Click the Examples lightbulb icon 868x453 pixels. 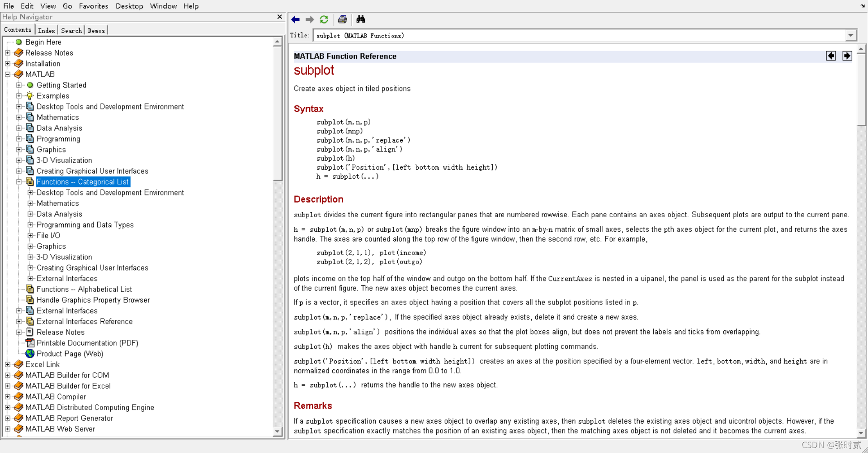coord(30,95)
